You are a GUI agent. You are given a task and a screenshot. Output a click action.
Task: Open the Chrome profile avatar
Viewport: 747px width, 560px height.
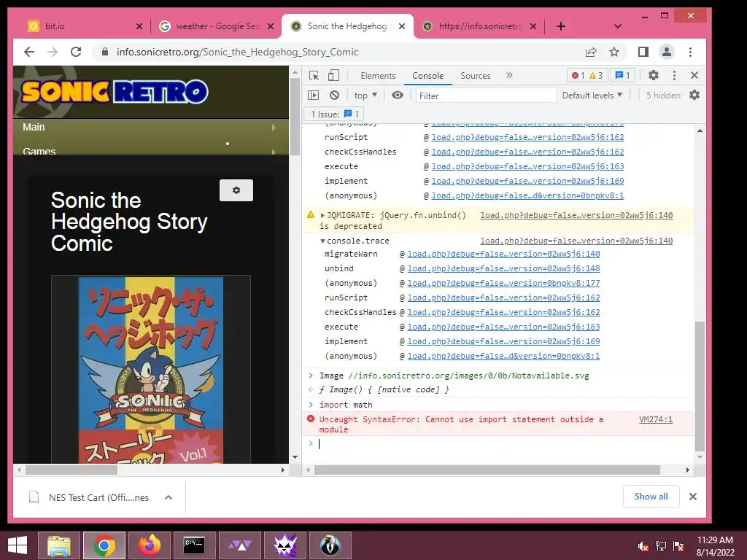(x=667, y=52)
